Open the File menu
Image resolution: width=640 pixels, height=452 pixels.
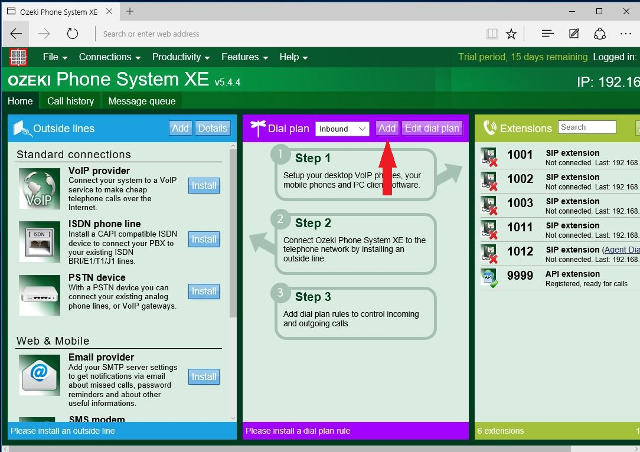55,57
